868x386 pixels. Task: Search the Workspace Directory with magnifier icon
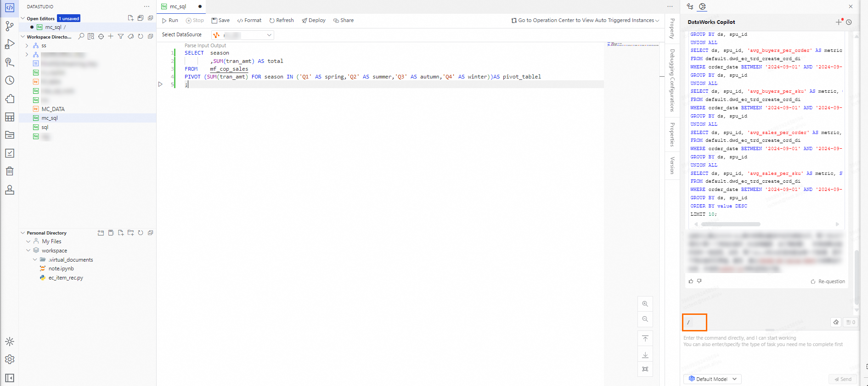tap(81, 36)
